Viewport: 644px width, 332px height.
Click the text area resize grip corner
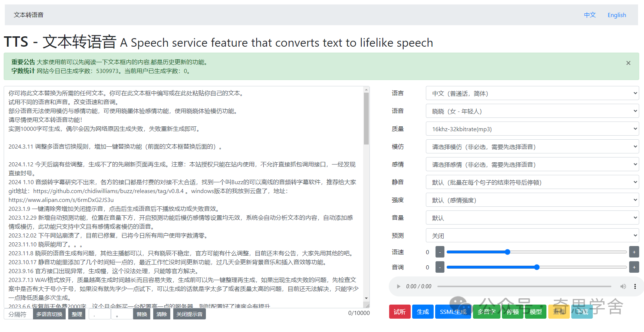[x=367, y=305]
